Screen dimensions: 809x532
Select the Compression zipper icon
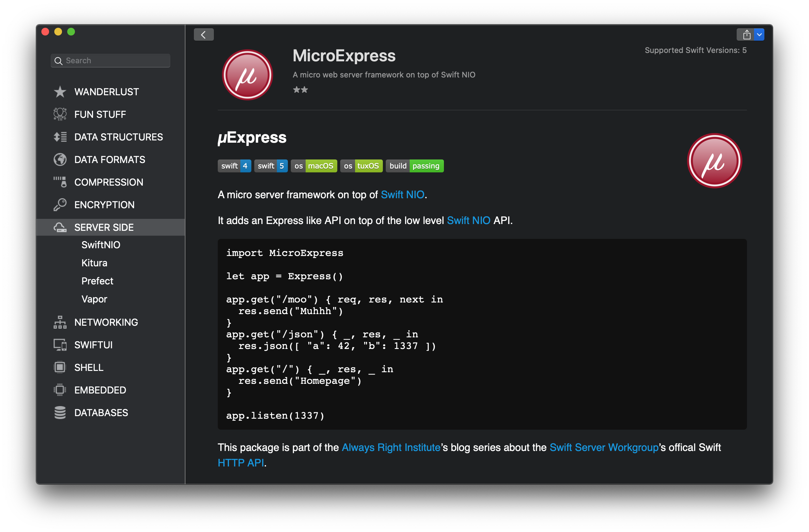[60, 182]
